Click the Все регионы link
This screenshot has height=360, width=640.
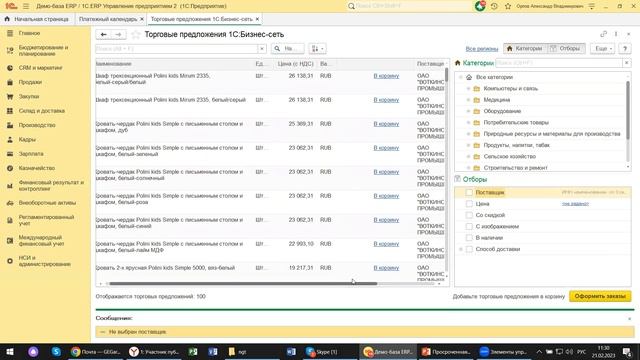tap(482, 49)
